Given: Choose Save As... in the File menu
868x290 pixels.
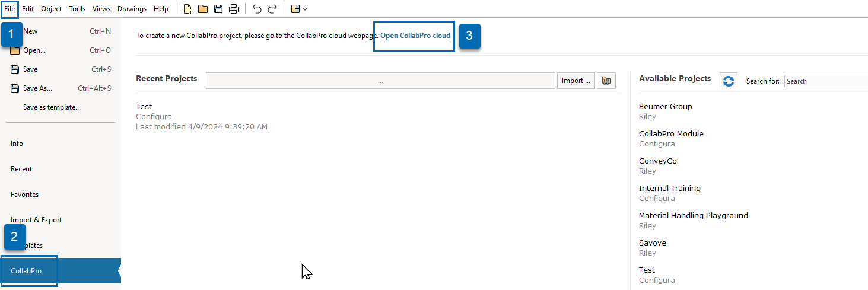Looking at the screenshot, I should (61, 88).
